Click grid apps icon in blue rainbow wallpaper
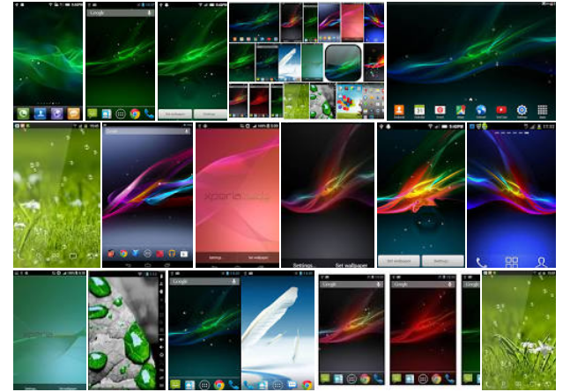 pos(512,262)
